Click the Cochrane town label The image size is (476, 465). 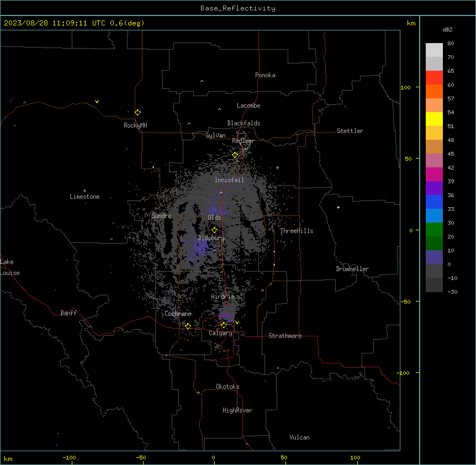pyautogui.click(x=178, y=314)
